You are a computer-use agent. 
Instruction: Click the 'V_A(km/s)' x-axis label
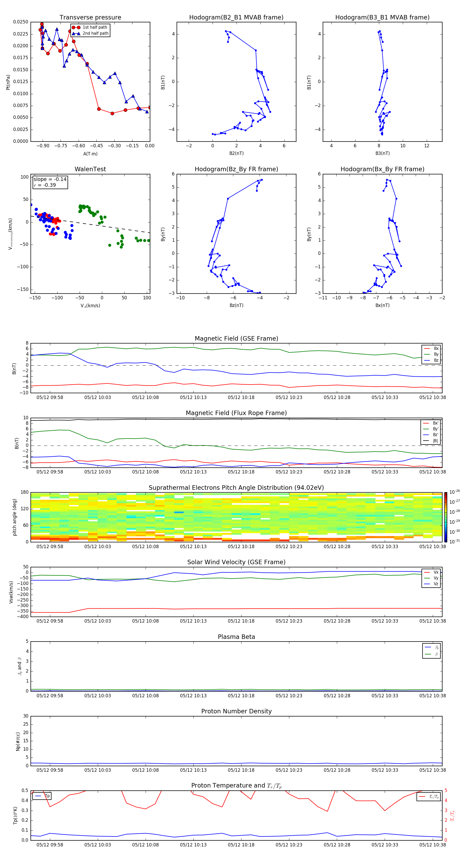point(90,306)
